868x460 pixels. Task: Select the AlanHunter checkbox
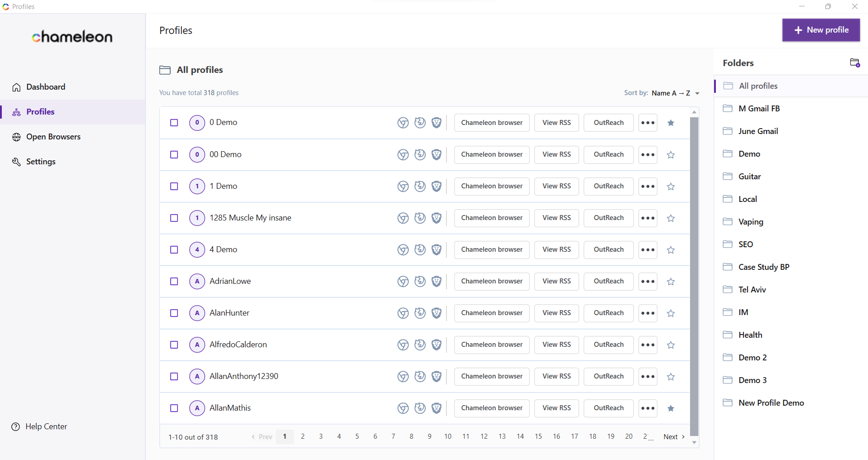[174, 313]
